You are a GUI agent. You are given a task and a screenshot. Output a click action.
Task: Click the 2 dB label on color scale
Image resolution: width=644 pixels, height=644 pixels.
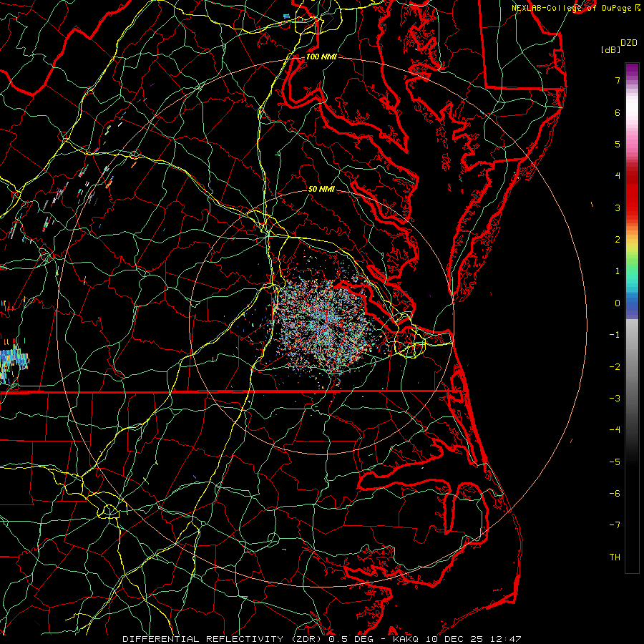tap(618, 240)
